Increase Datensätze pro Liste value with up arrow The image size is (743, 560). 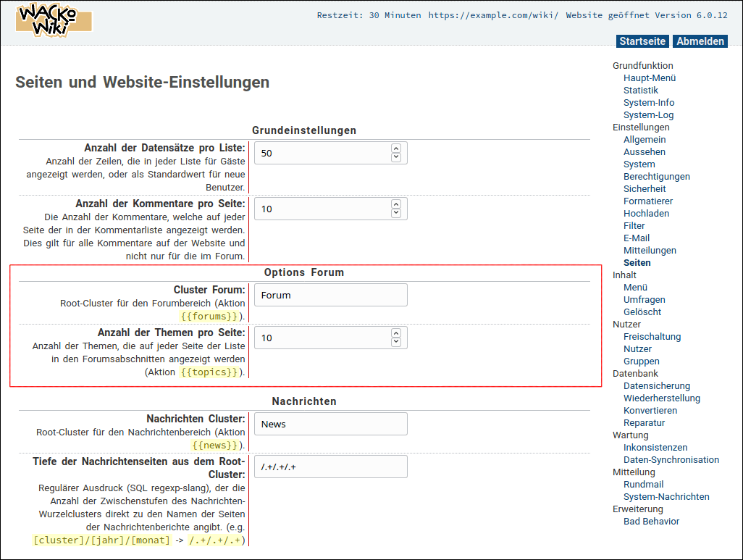395,149
